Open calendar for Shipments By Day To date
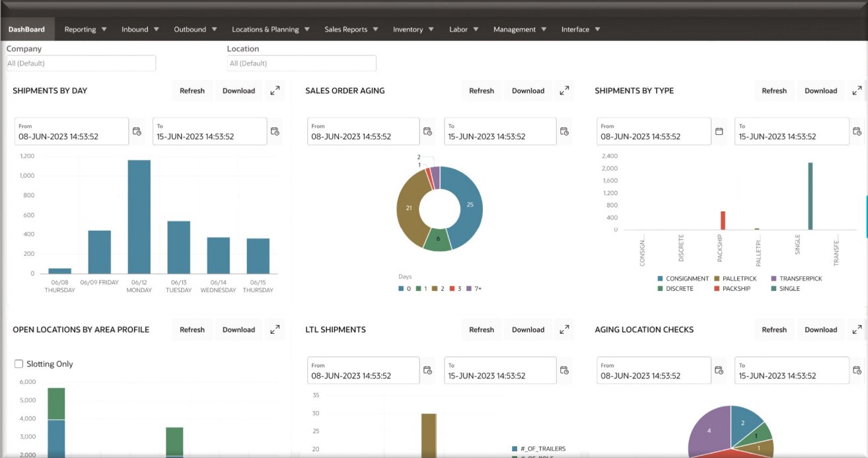 [x=275, y=132]
